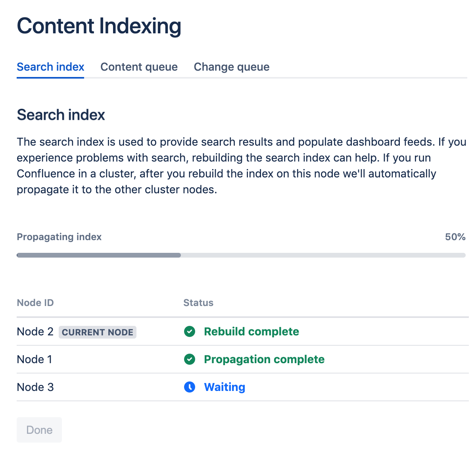476x462 pixels.
Task: Click the CURRENT NODE badge
Action: coord(98,332)
